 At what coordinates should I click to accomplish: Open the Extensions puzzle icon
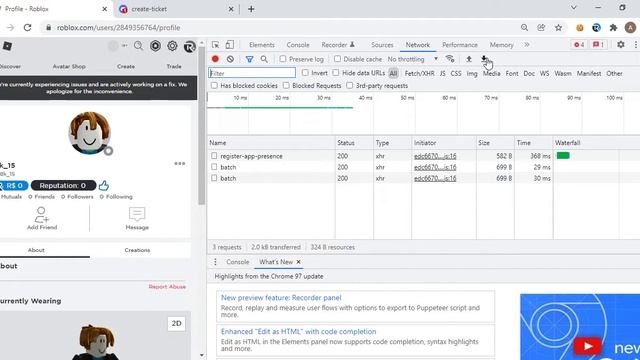click(613, 27)
